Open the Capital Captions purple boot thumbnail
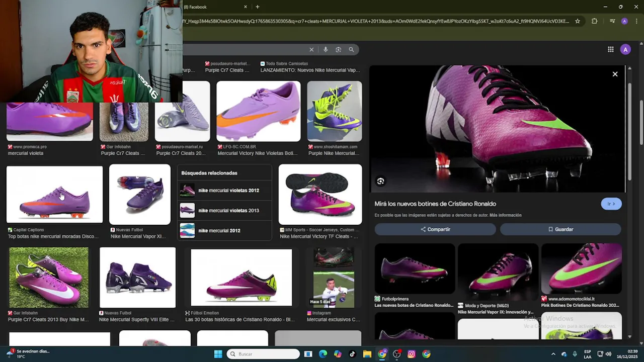 tap(54, 195)
